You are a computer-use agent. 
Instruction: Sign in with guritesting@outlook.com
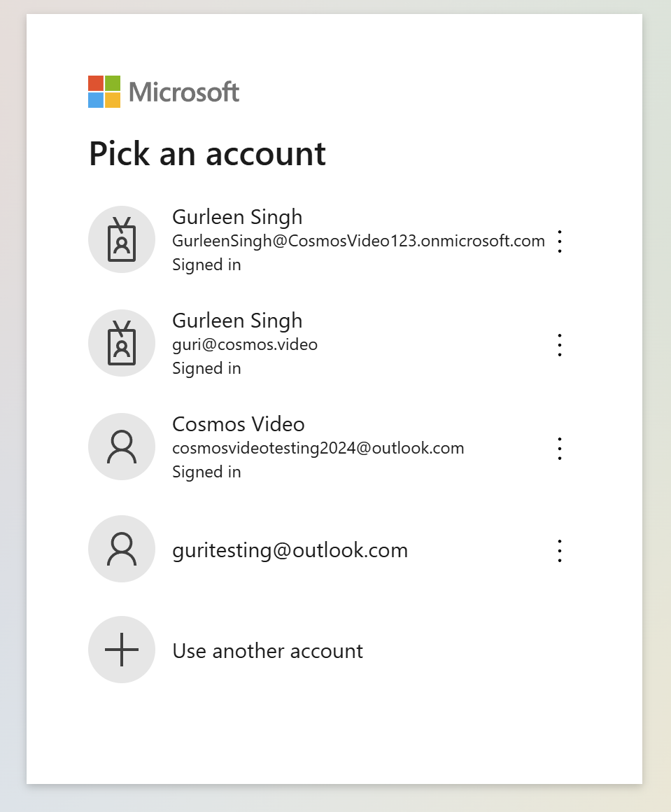pos(290,550)
